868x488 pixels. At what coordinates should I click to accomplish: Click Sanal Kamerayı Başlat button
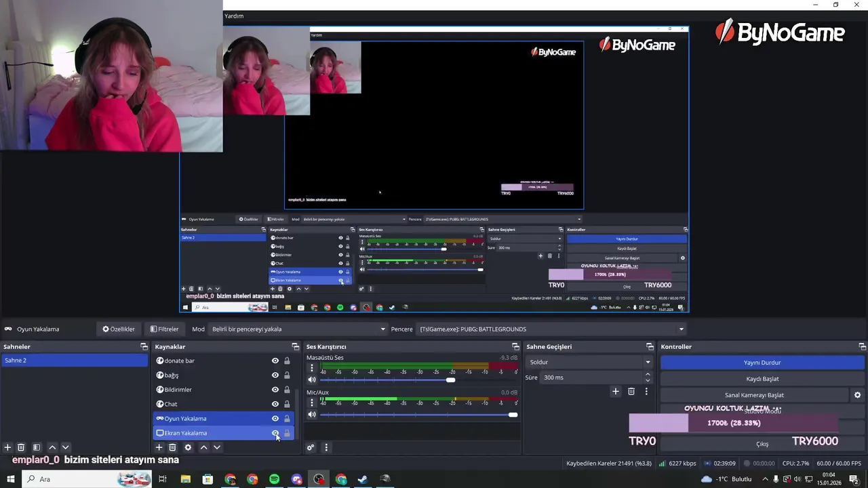click(x=754, y=395)
